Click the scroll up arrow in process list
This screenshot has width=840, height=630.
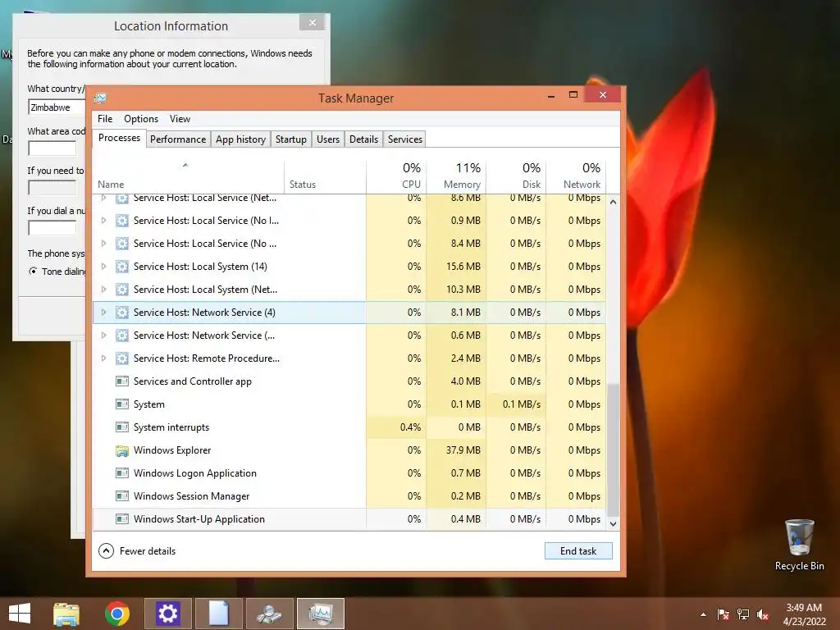(614, 202)
